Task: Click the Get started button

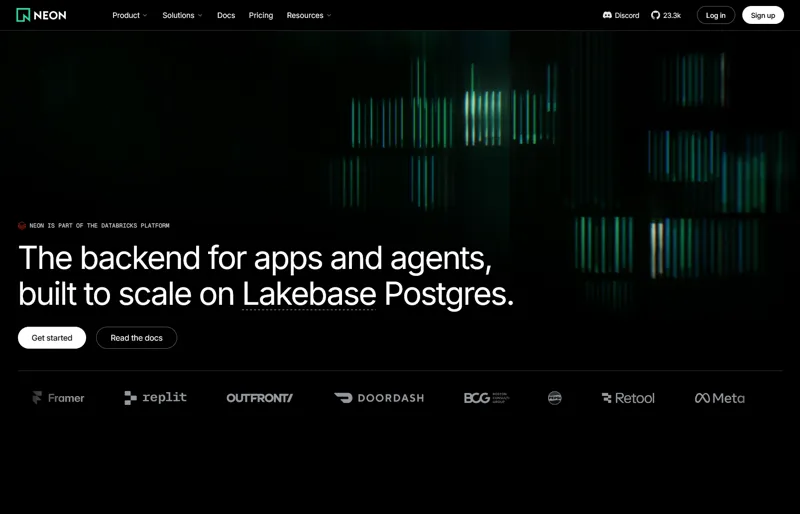Action: click(52, 338)
